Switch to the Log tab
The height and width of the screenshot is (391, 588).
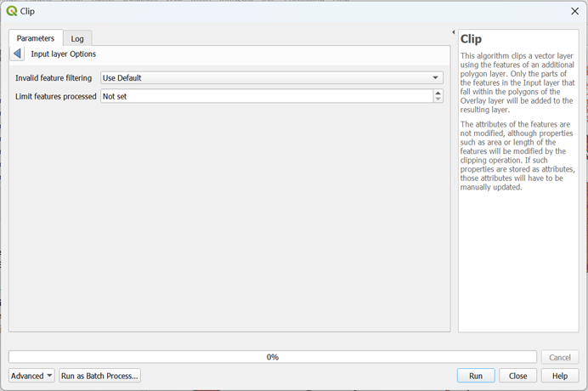[x=77, y=39]
